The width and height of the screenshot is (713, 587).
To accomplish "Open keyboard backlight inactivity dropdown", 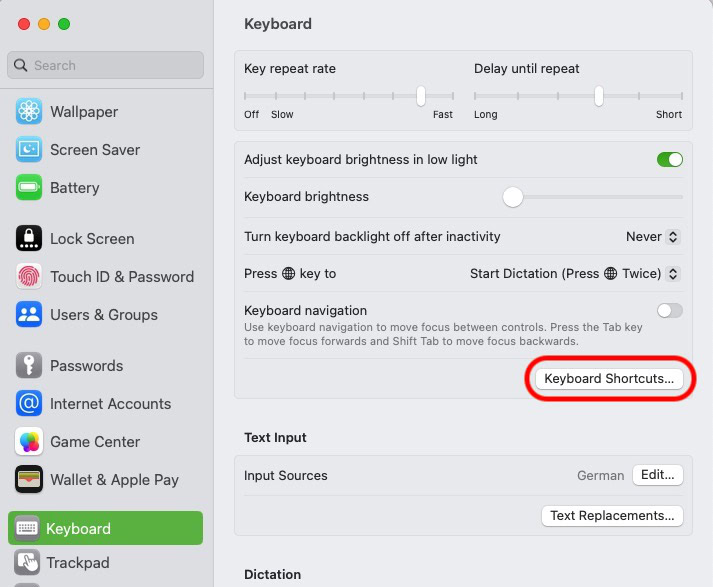I will (x=652, y=237).
